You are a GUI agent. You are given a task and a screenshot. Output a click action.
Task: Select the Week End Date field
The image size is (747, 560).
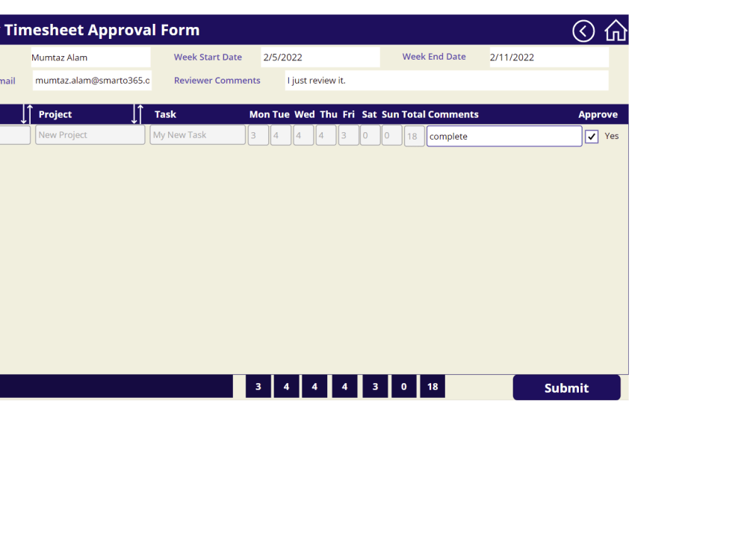(548, 56)
